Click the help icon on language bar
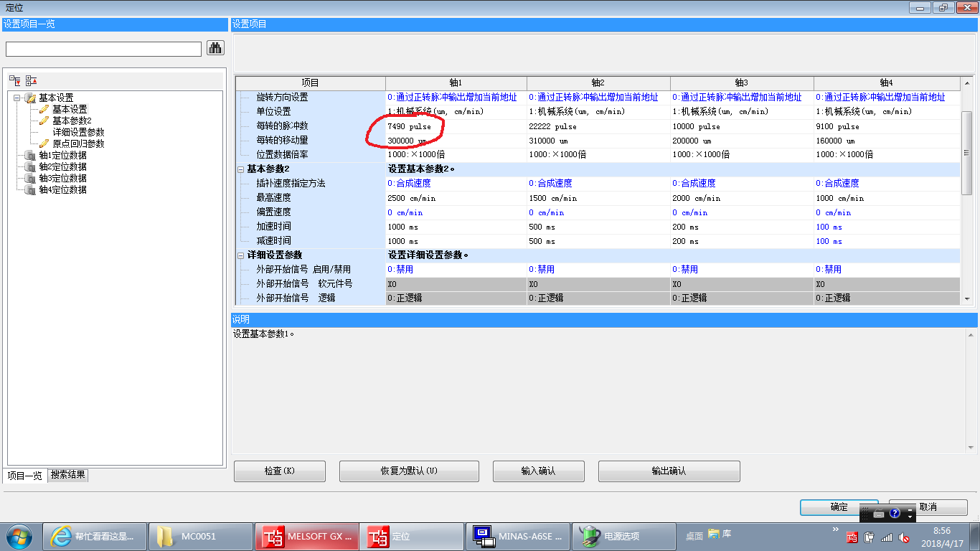Screen dimensions: 980x551 tap(895, 514)
